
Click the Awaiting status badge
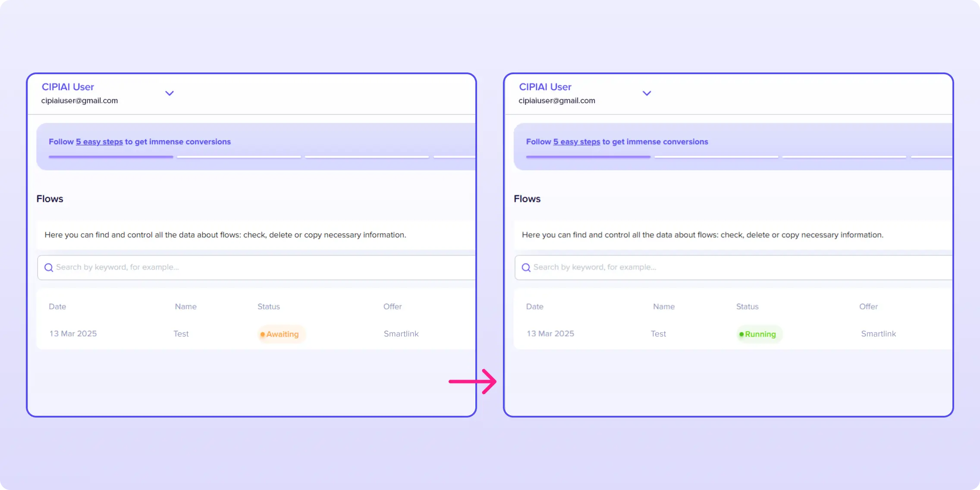coord(282,334)
